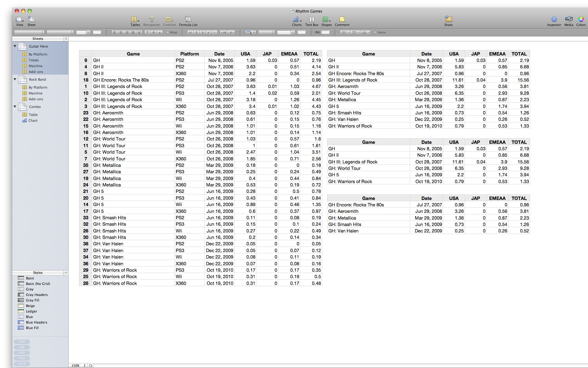Image resolution: width=588 pixels, height=368 pixels.
Task: Open the stroke color well
Action: pyautogui.click(x=302, y=32)
